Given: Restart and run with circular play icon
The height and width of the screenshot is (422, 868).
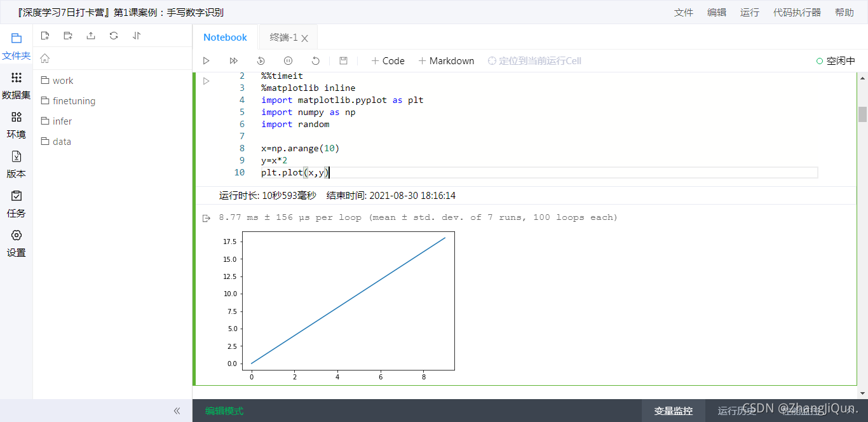Looking at the screenshot, I should point(261,61).
